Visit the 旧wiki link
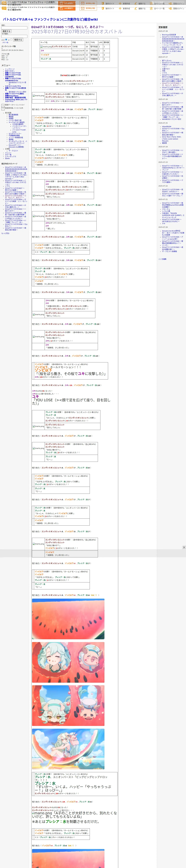This screenshot has height=868, width=186. coord(7,158)
